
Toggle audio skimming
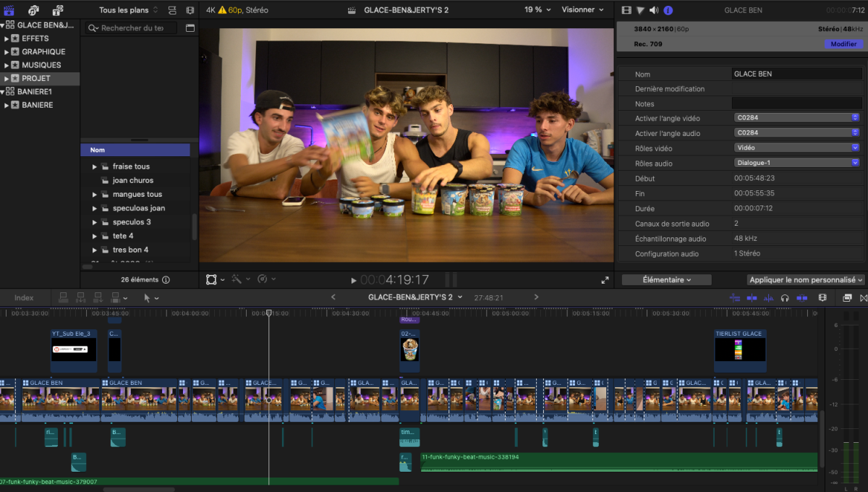[x=768, y=297]
